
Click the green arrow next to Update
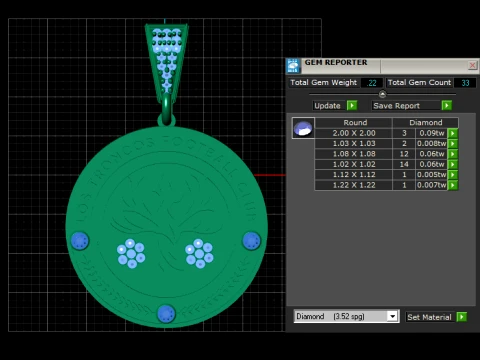pyautogui.click(x=352, y=106)
